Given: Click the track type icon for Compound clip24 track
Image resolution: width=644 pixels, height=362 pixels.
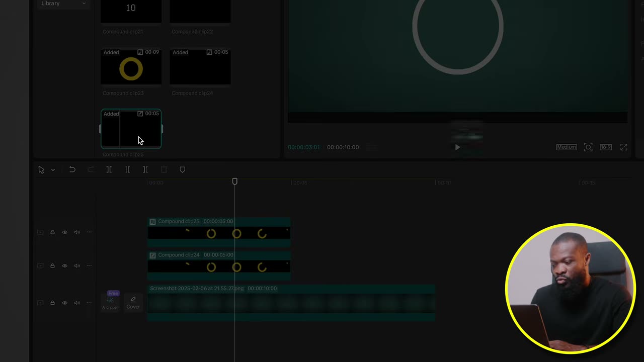Looking at the screenshot, I should (40, 266).
